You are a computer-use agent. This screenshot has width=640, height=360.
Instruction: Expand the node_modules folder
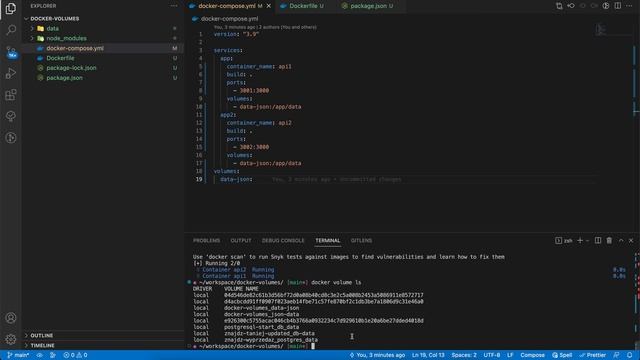[32, 38]
